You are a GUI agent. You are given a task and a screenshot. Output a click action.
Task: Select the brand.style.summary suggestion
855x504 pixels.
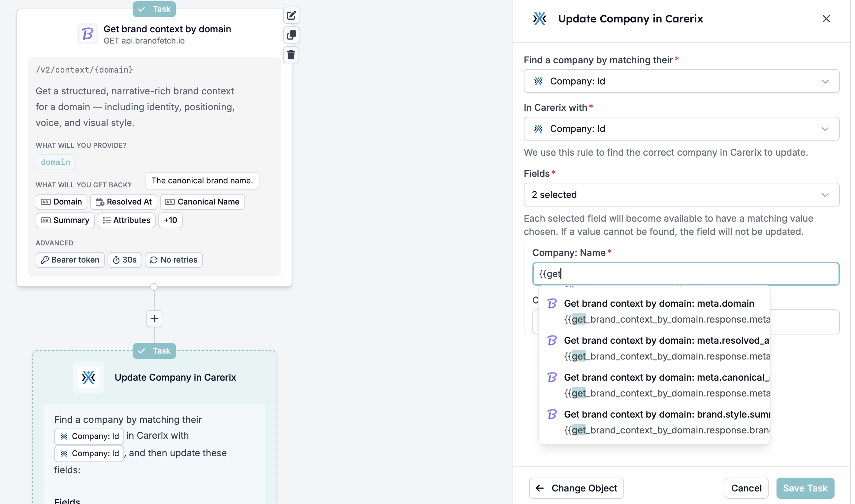(654, 422)
